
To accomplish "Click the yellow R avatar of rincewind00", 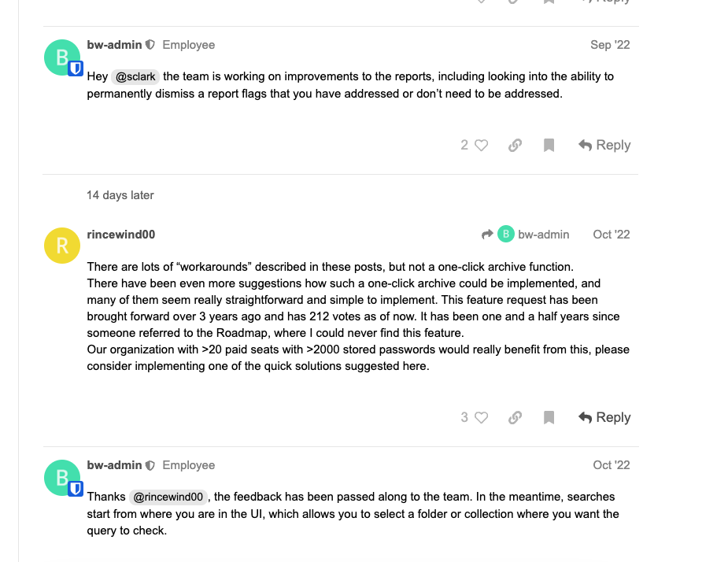I will pos(62,246).
